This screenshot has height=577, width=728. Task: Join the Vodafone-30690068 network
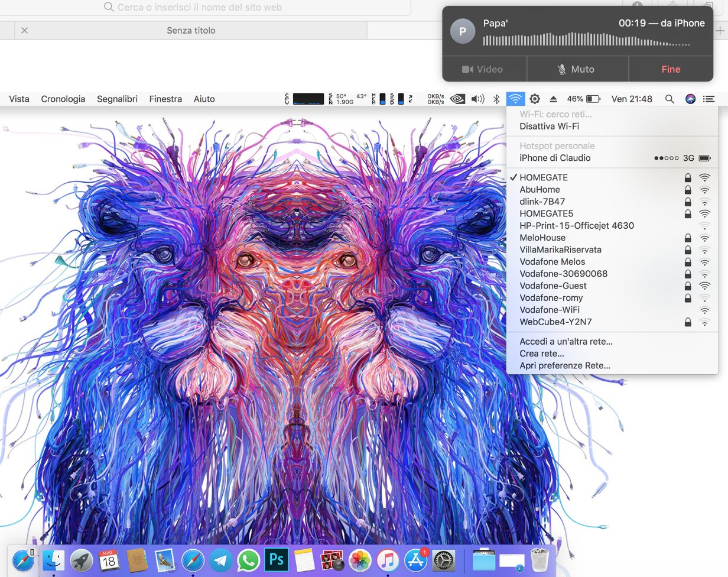[x=612, y=274]
